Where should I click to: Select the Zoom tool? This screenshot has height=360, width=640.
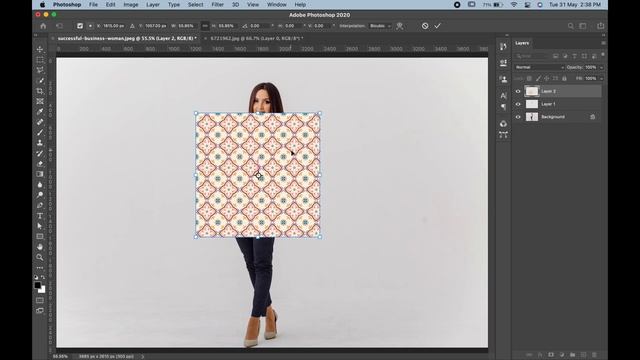[x=40, y=258]
